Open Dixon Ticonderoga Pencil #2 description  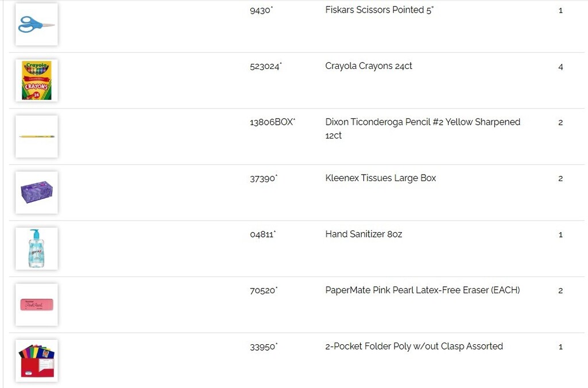(423, 129)
